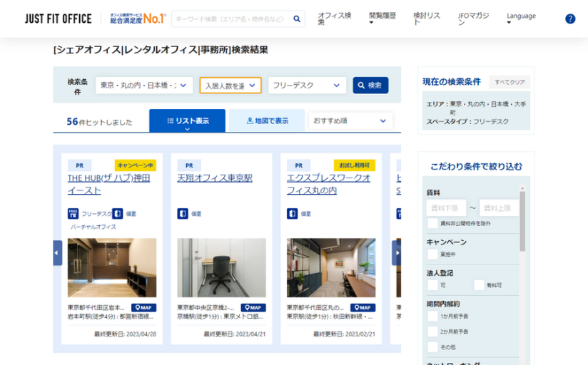Open the 入居人数 selection dropdown

click(230, 86)
